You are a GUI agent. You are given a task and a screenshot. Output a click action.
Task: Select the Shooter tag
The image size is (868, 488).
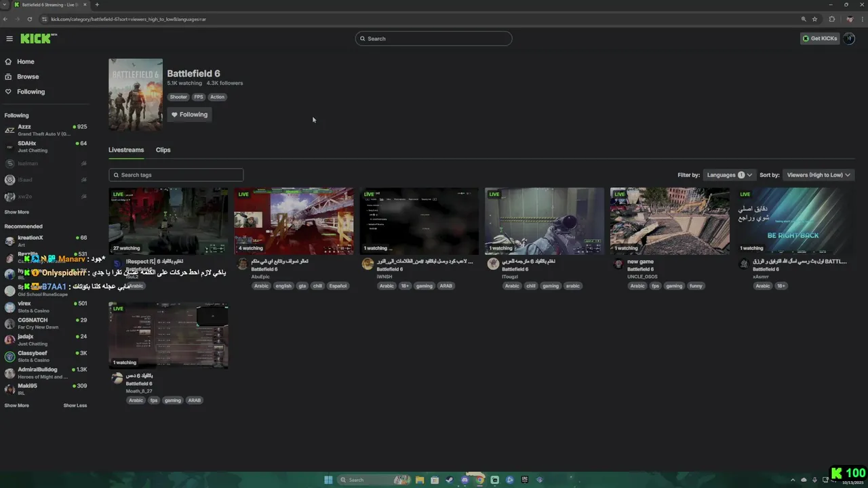(178, 97)
